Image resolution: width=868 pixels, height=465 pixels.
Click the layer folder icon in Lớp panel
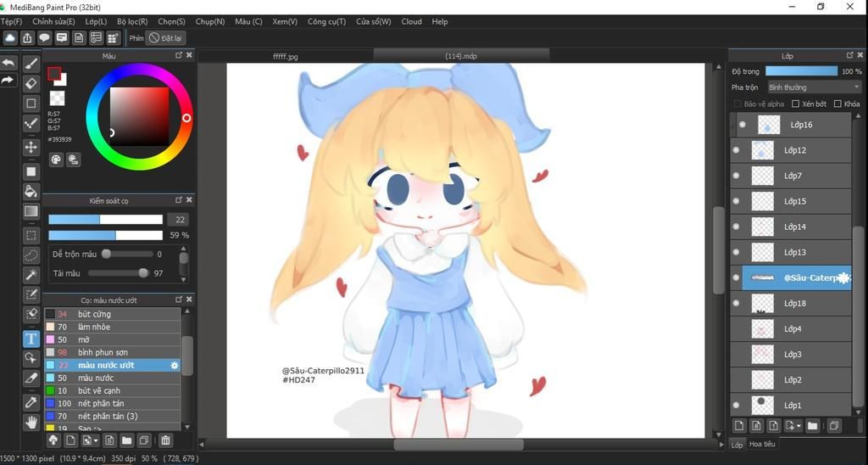(x=812, y=426)
